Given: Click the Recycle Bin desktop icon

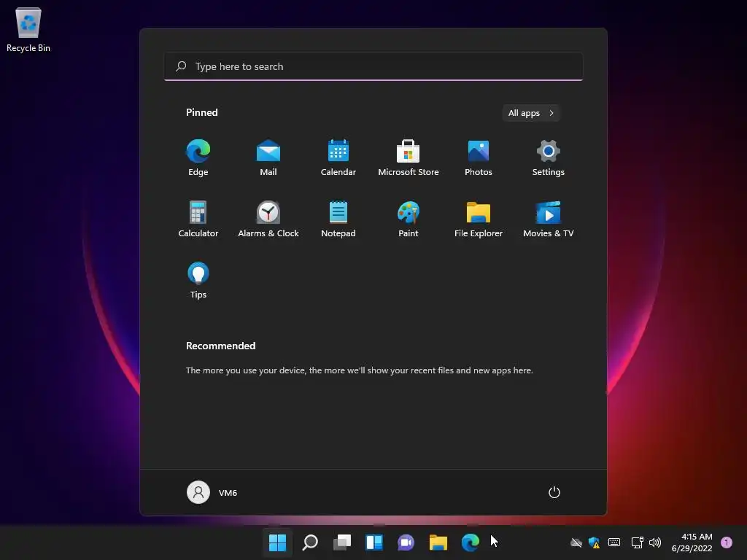Looking at the screenshot, I should (x=28, y=29).
